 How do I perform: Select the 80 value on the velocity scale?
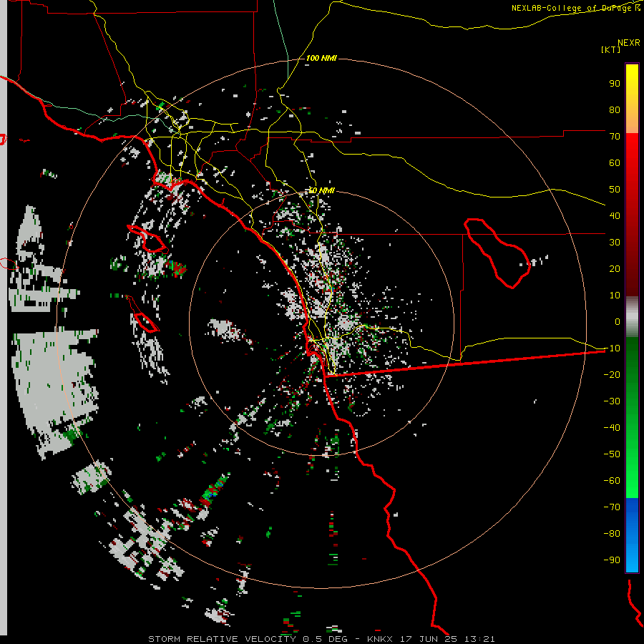(x=615, y=110)
